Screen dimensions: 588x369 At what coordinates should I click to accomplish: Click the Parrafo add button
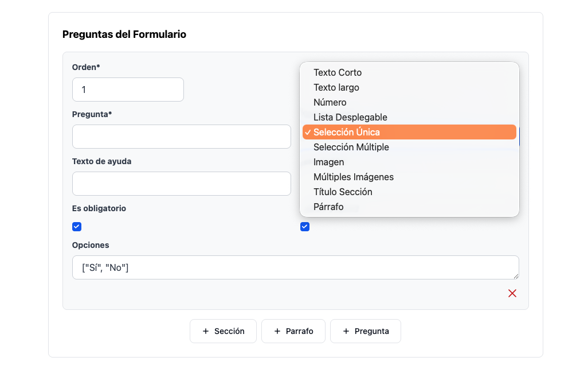tap(293, 331)
